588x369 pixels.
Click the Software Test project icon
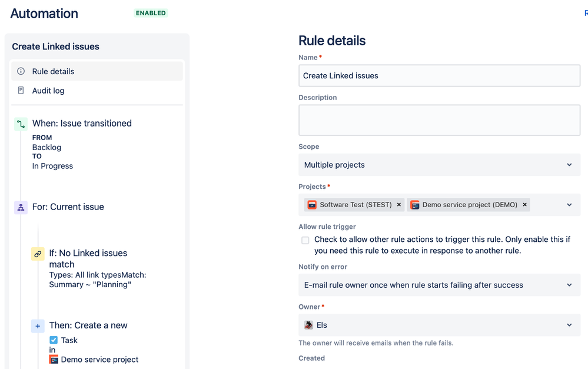tap(312, 205)
